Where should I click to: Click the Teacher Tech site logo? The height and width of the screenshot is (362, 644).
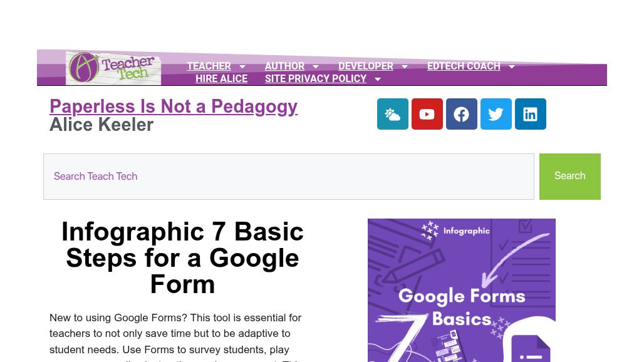[113, 67]
